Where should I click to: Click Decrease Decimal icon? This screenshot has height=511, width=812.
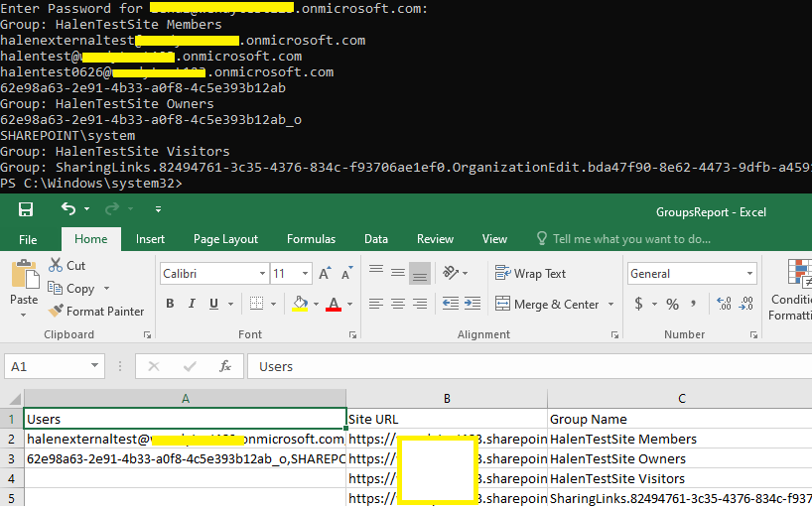(x=745, y=304)
